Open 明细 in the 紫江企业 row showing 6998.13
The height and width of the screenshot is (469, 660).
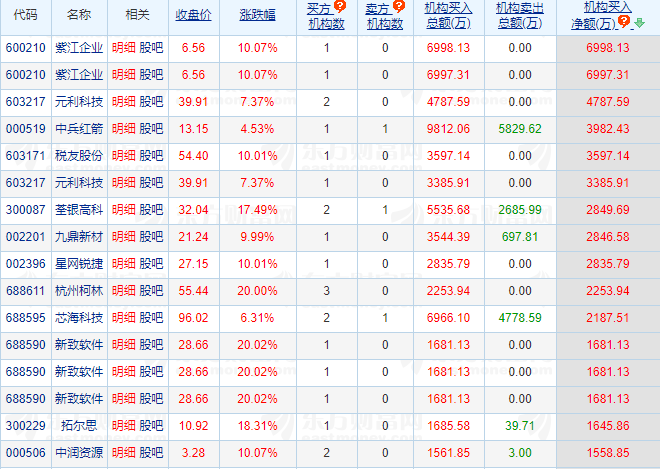(124, 48)
